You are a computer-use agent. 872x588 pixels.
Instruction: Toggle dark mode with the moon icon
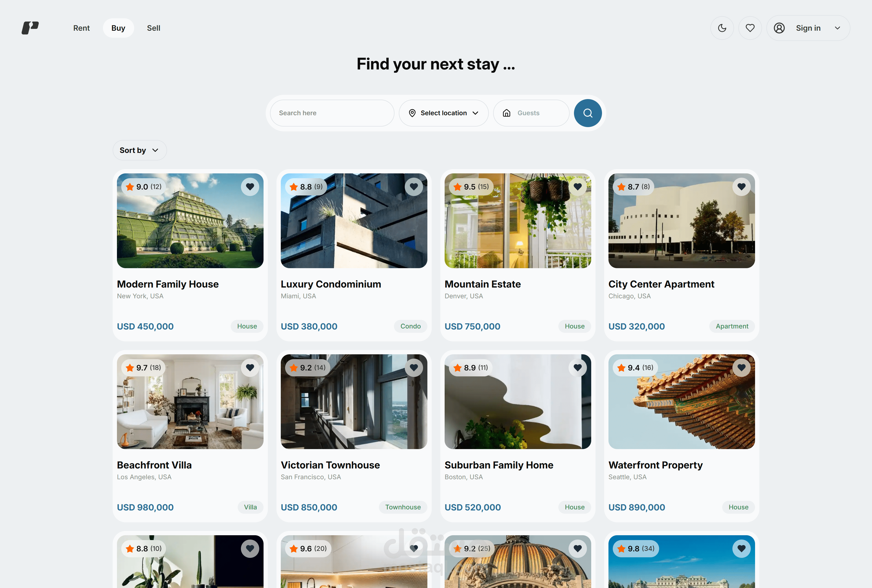(722, 28)
